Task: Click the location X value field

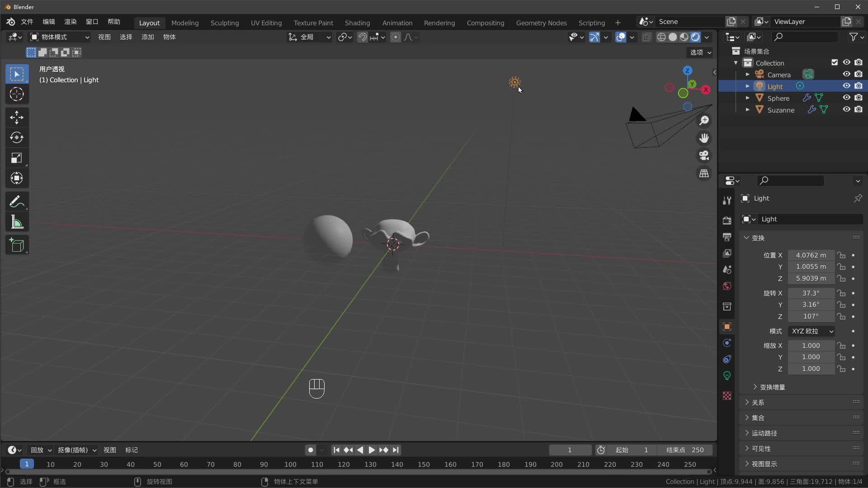Action: (x=811, y=255)
